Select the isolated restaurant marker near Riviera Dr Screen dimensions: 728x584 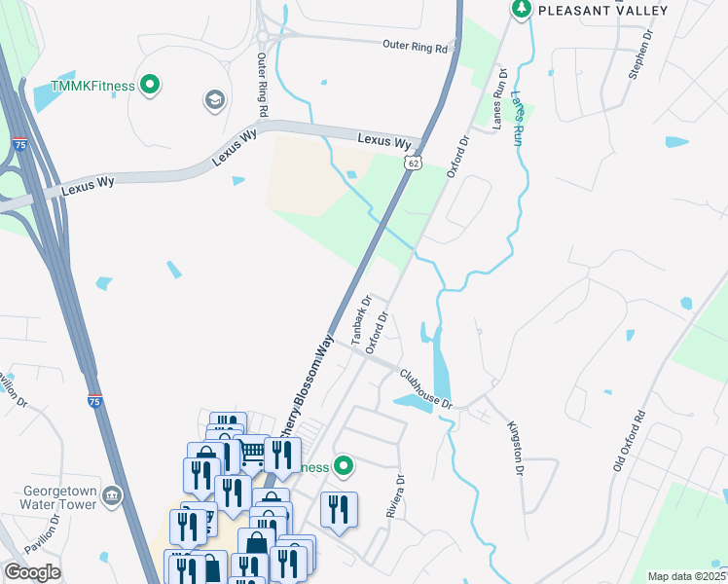pos(339,513)
